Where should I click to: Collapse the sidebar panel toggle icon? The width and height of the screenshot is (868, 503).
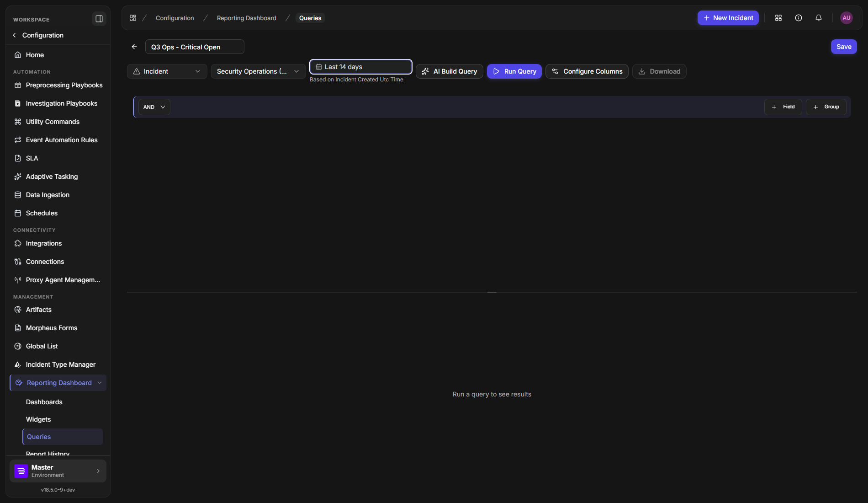pos(99,19)
